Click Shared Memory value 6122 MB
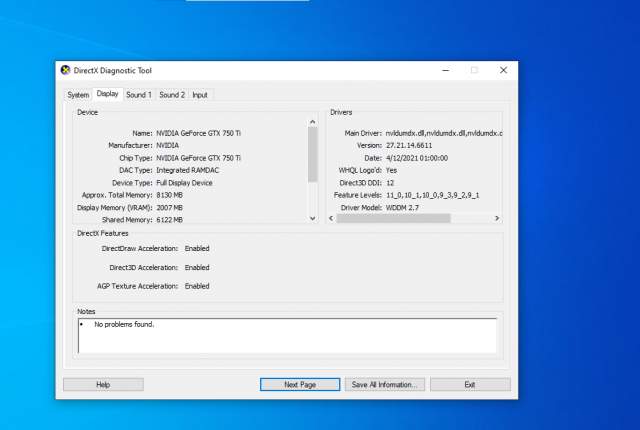The image size is (640, 430). [x=169, y=220]
